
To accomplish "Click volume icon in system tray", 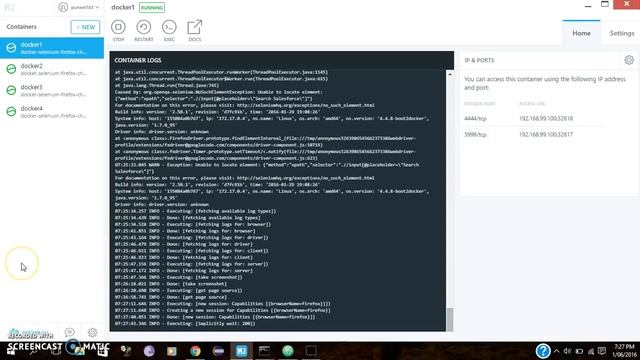I will click(x=567, y=351).
